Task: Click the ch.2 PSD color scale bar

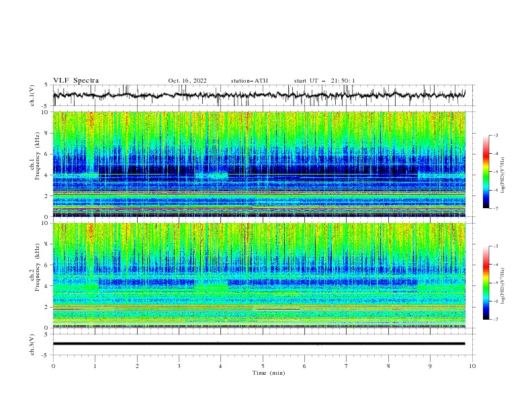Action: 486,283
